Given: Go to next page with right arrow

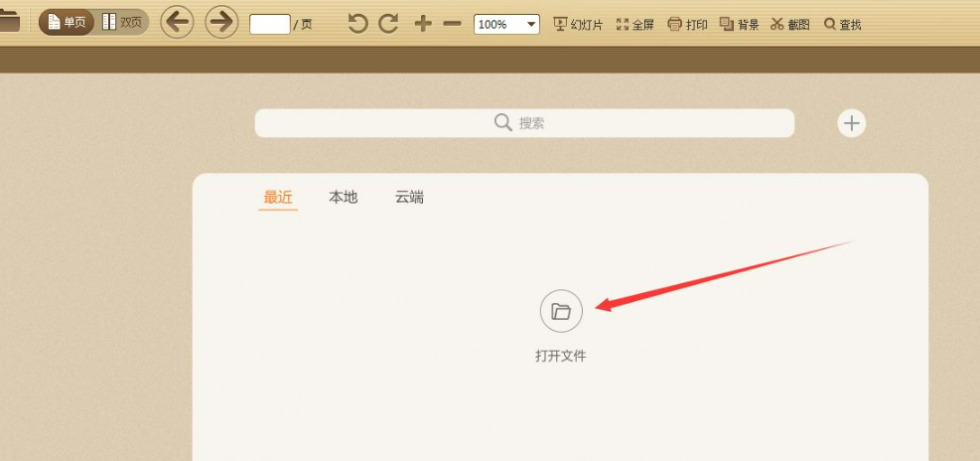Looking at the screenshot, I should (x=222, y=22).
